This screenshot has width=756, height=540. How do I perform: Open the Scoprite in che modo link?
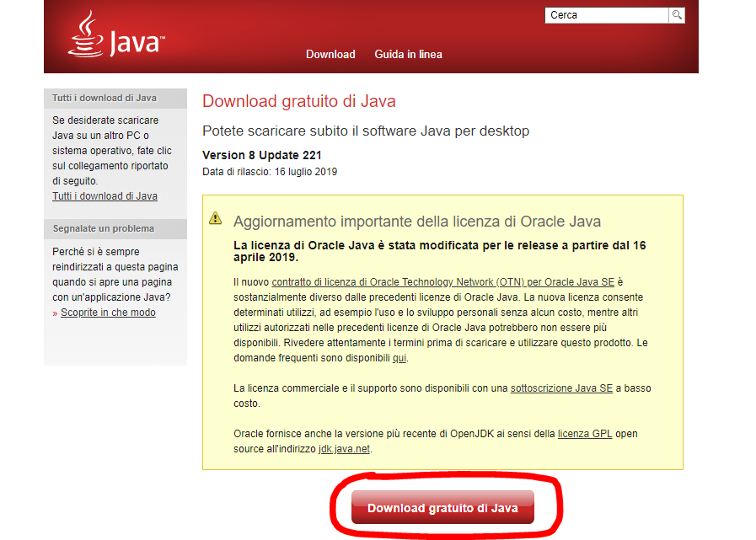pos(108,313)
